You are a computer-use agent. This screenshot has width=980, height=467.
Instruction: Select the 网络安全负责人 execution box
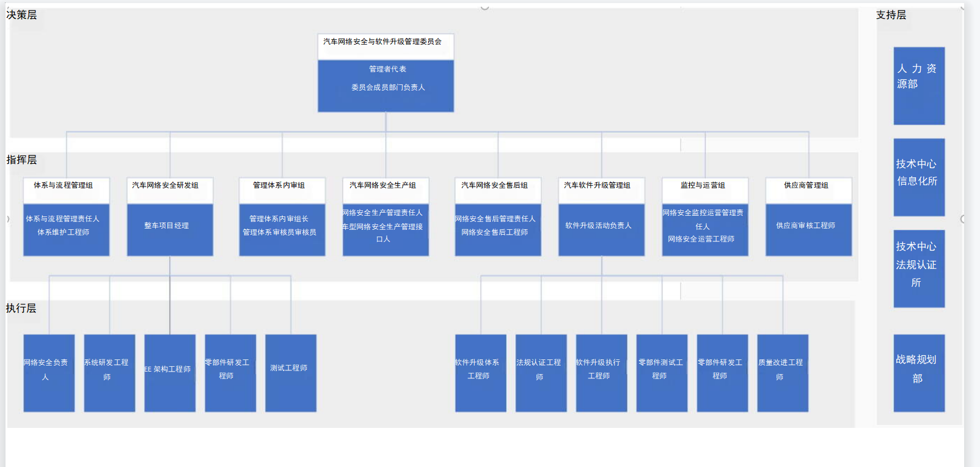49,373
